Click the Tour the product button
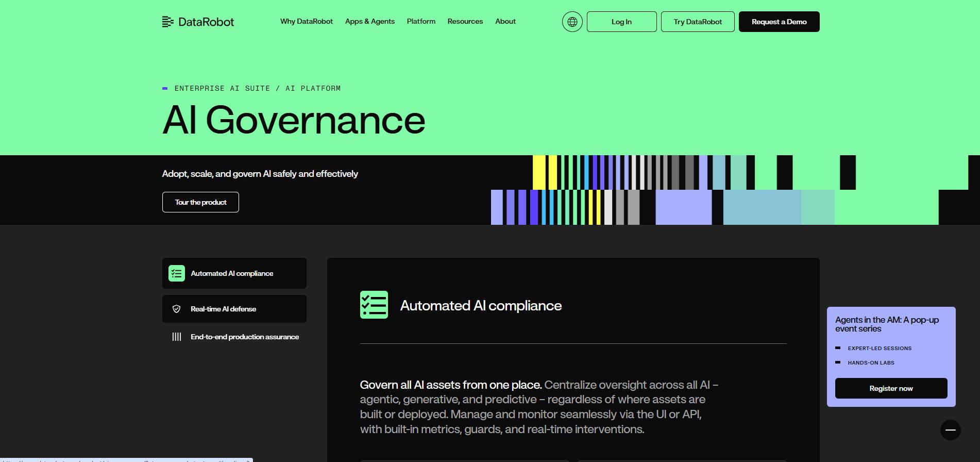 tap(200, 202)
